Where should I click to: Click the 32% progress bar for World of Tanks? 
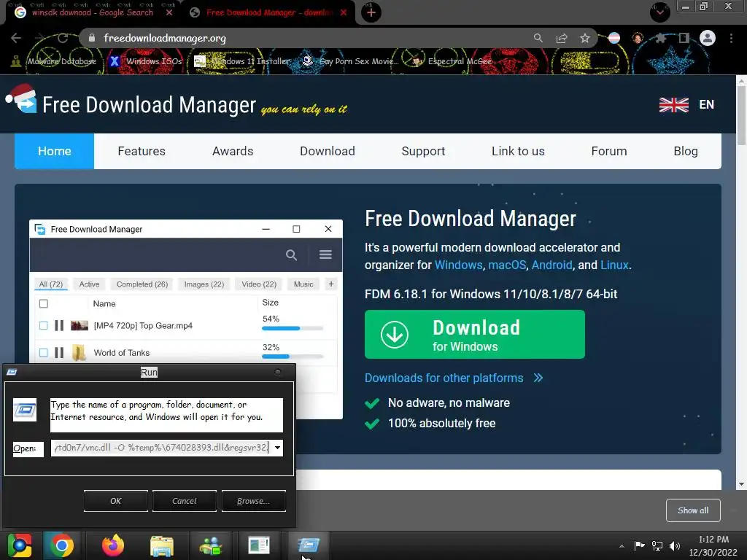coord(292,356)
